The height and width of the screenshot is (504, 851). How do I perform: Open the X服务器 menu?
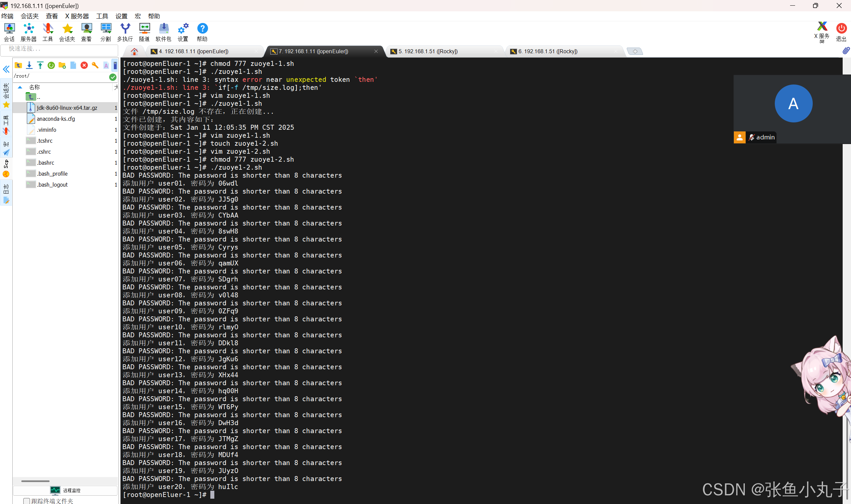click(77, 16)
